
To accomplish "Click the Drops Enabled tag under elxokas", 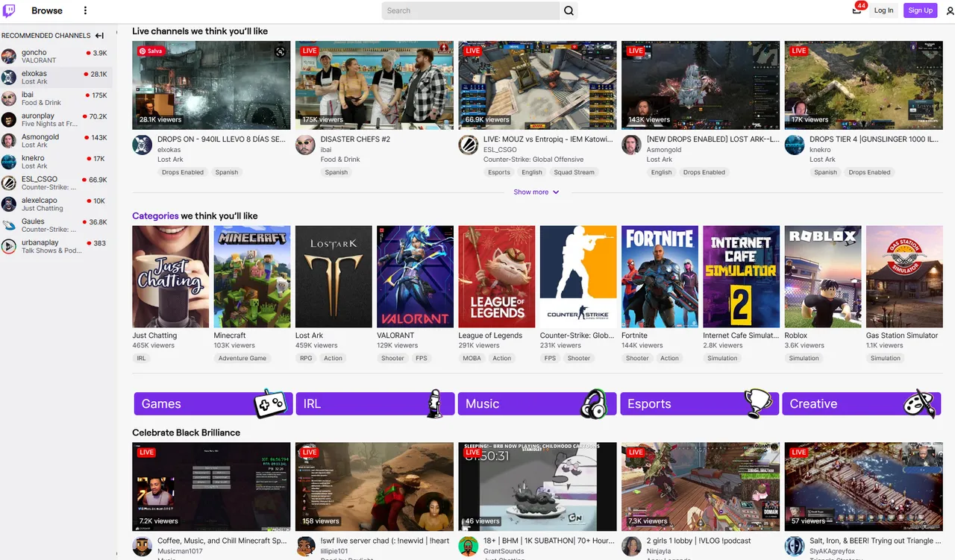I will coord(183,172).
